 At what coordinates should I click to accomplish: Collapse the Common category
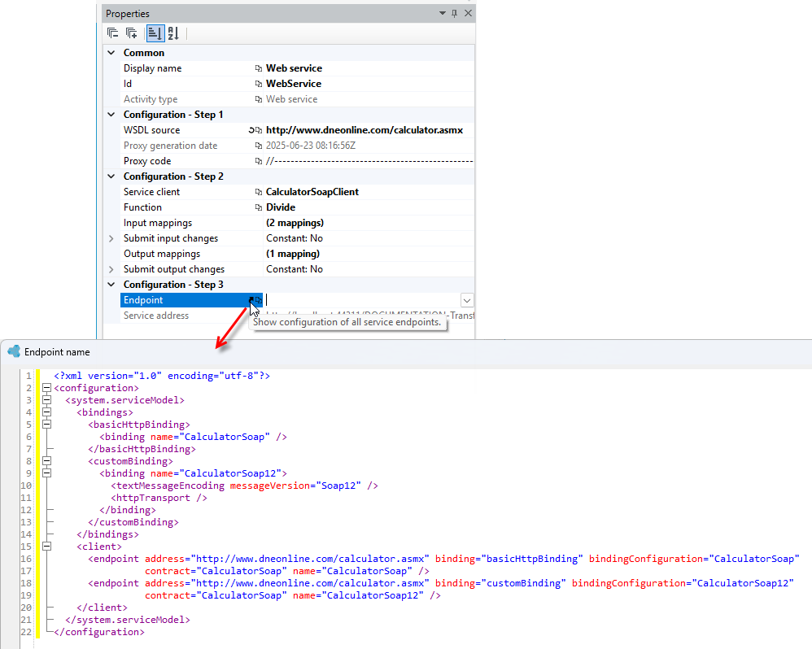coord(111,53)
